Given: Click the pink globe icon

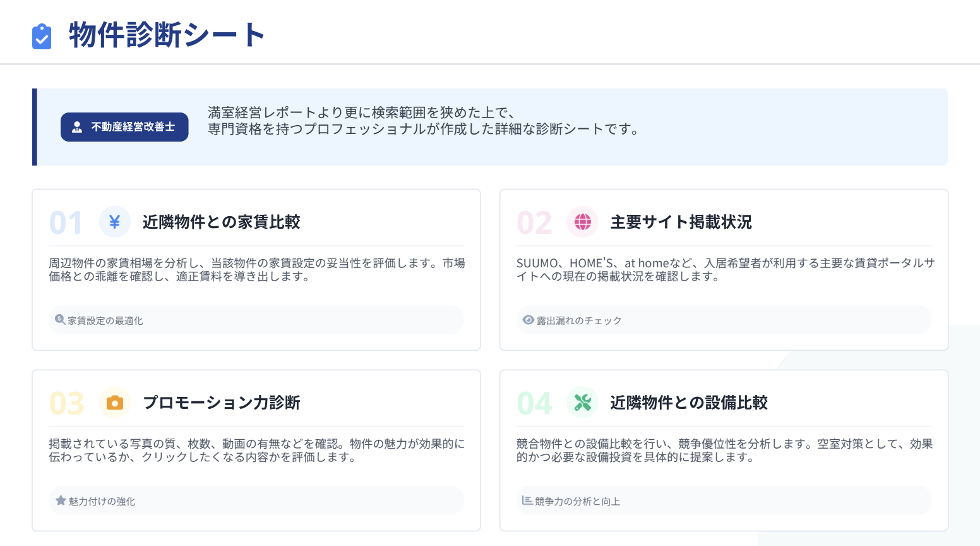Looking at the screenshot, I should [582, 222].
